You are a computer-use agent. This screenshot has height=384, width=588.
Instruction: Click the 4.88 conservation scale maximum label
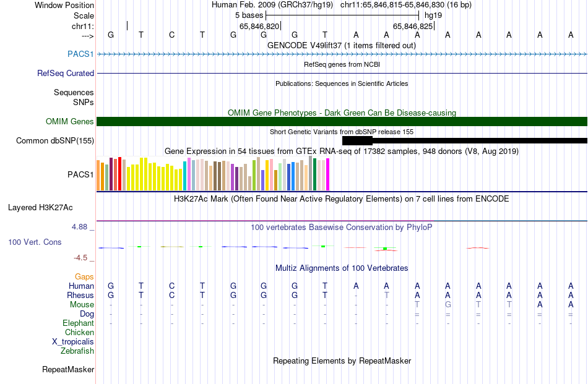(x=79, y=227)
